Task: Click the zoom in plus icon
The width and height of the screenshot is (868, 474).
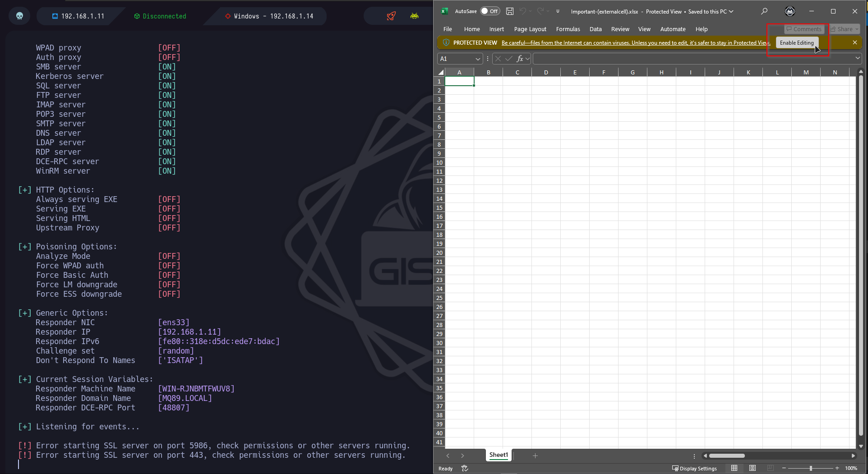Action: (x=837, y=468)
